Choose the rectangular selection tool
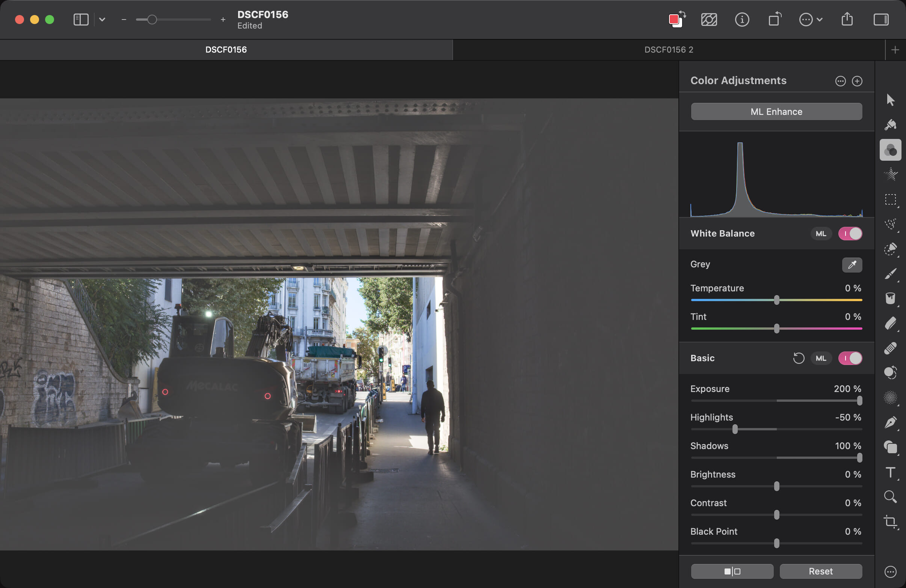906x588 pixels. coord(890,199)
